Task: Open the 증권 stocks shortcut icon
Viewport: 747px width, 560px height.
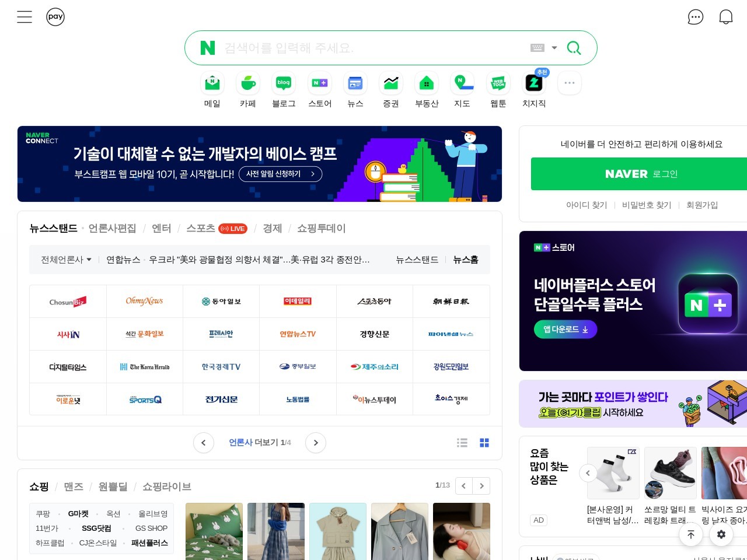Action: click(391, 83)
